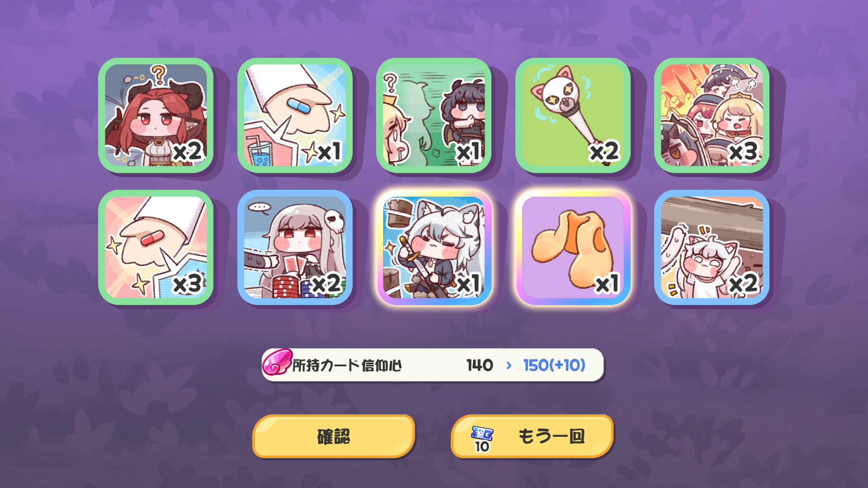
Task: Select the cat-head microphone wand card
Action: pos(573,115)
